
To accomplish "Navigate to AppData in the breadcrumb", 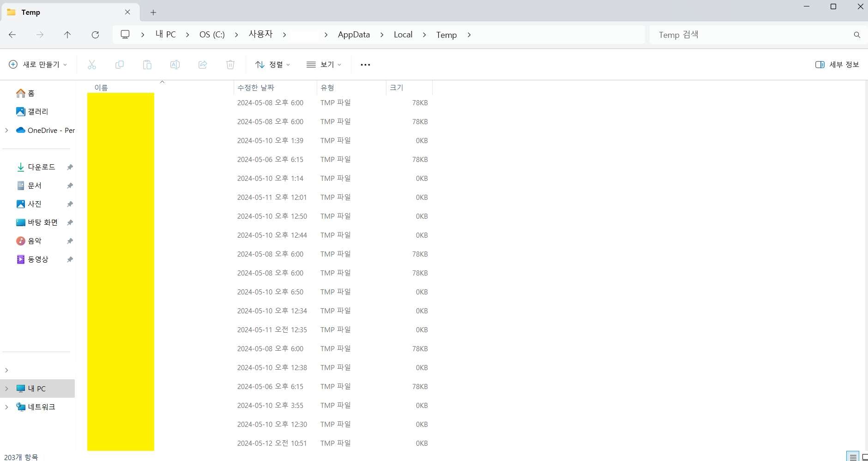I will click(354, 35).
